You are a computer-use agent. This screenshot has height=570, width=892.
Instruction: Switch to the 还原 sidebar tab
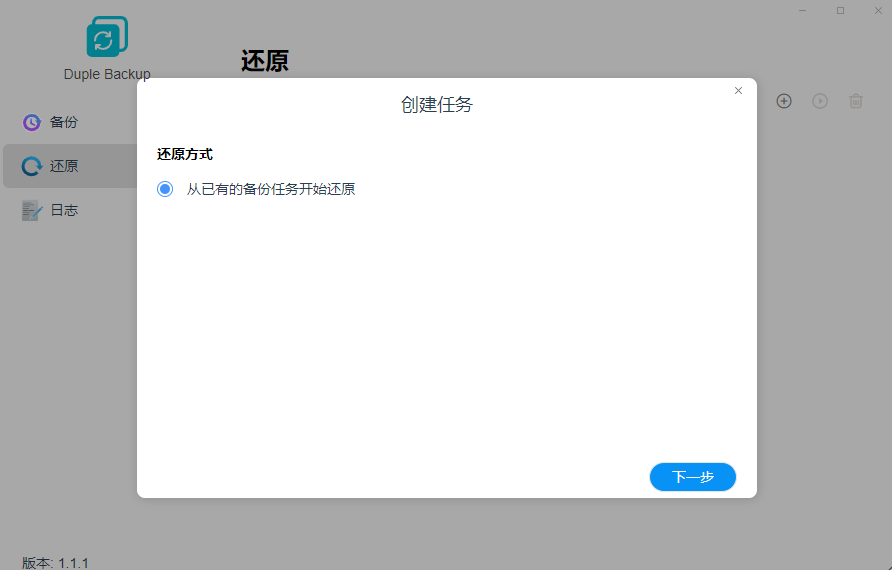(64, 166)
